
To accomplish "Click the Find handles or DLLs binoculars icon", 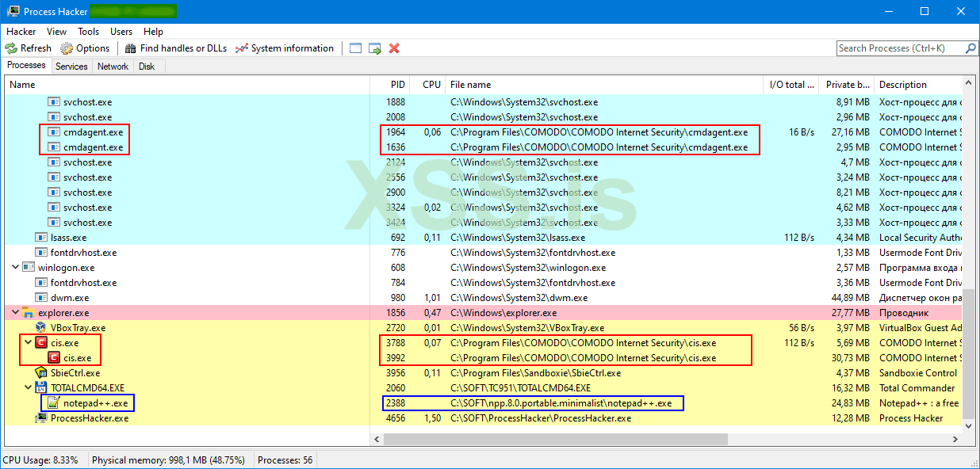I will 131,48.
